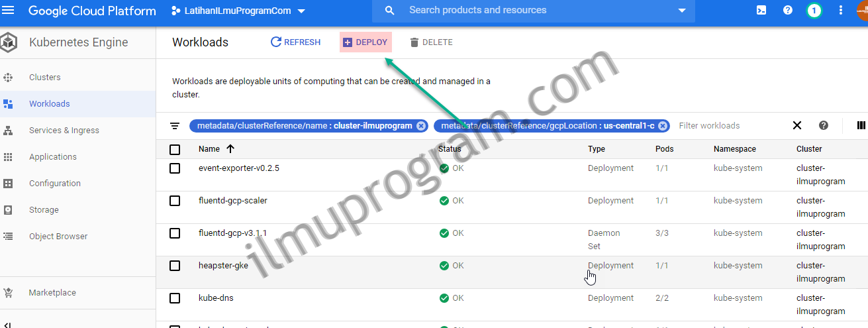
Task: Sort by the Pods column header
Action: (665, 149)
